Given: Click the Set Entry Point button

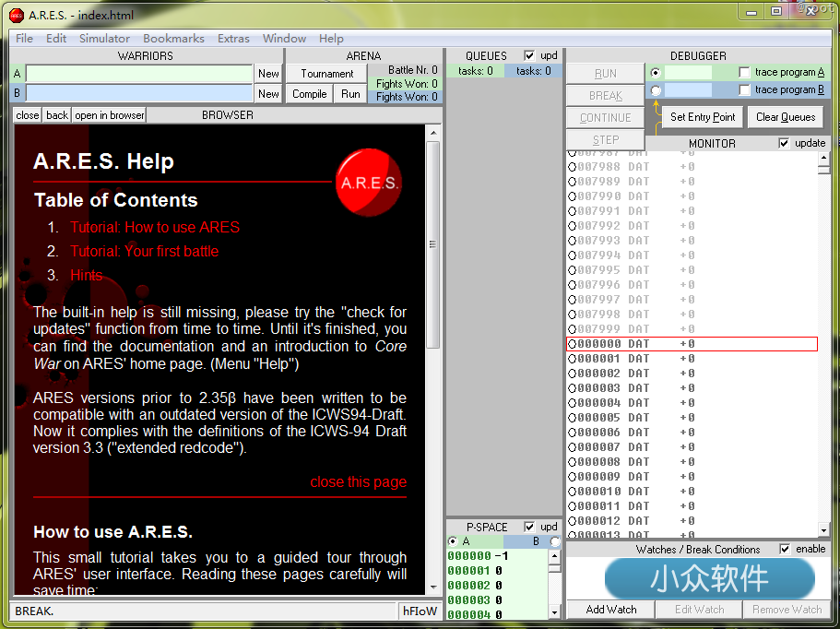Looking at the screenshot, I should pyautogui.click(x=703, y=117).
